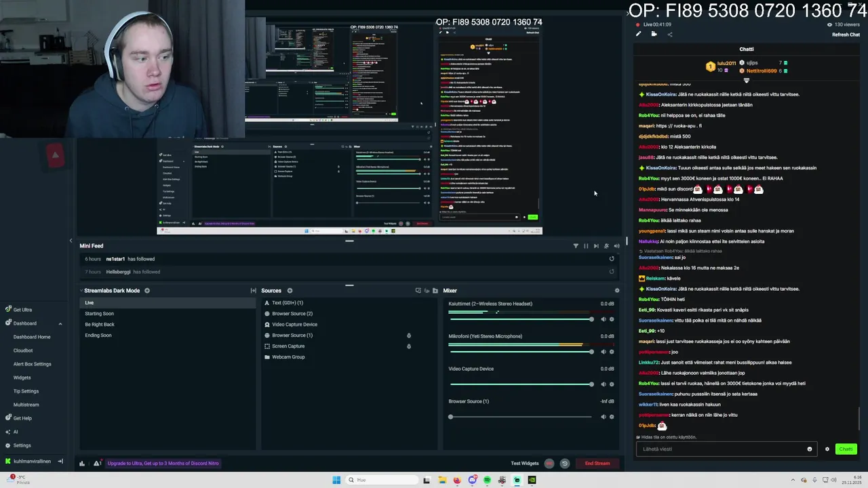Click the Get Ultra sidebar item

click(x=18, y=310)
